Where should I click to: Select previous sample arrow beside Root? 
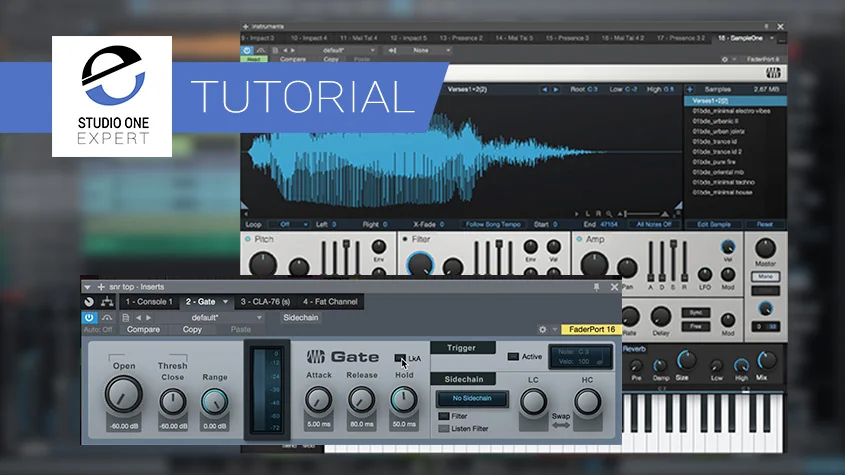click(544, 90)
